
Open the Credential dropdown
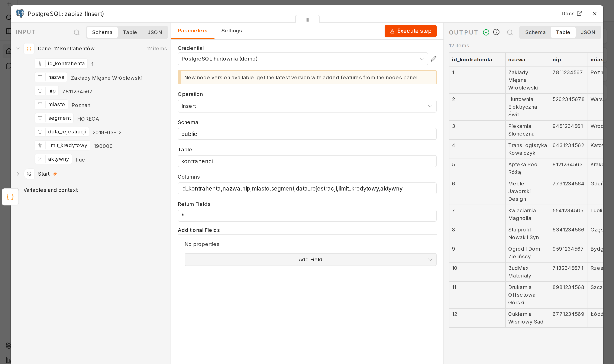click(303, 59)
